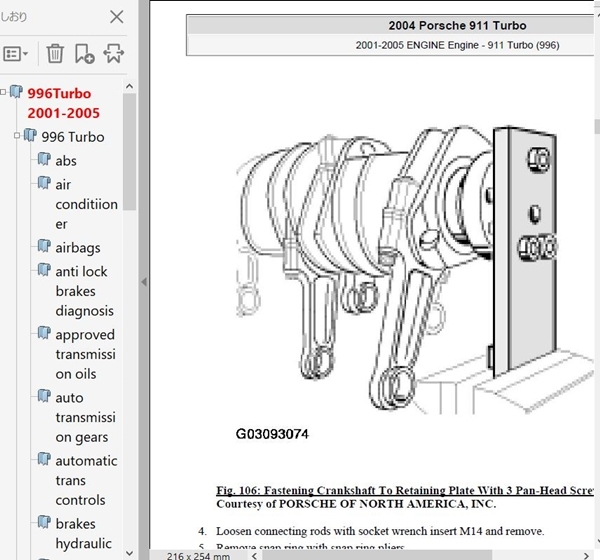Click the air conditiioner bookmark icon

click(x=44, y=183)
